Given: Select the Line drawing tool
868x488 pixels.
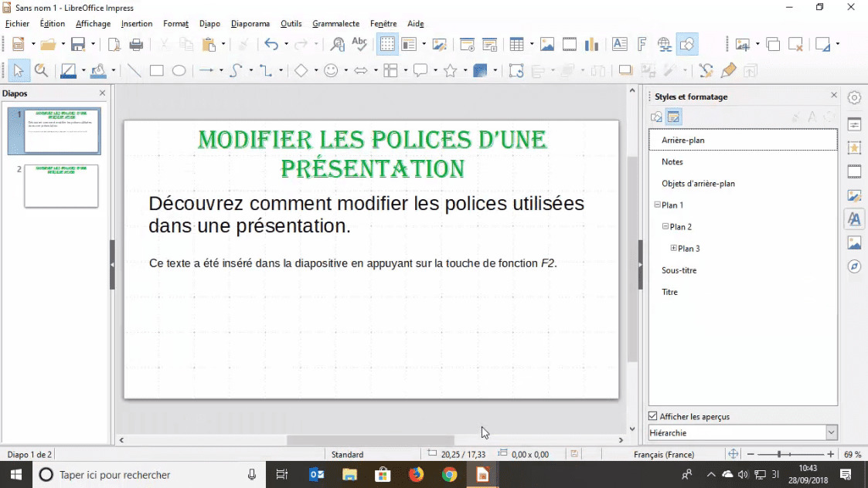Looking at the screenshot, I should click(134, 71).
